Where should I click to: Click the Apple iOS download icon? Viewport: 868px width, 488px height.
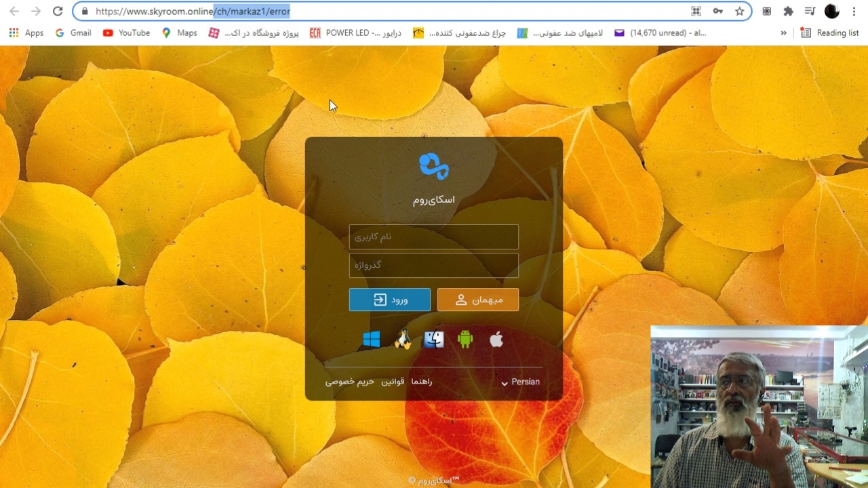(496, 340)
